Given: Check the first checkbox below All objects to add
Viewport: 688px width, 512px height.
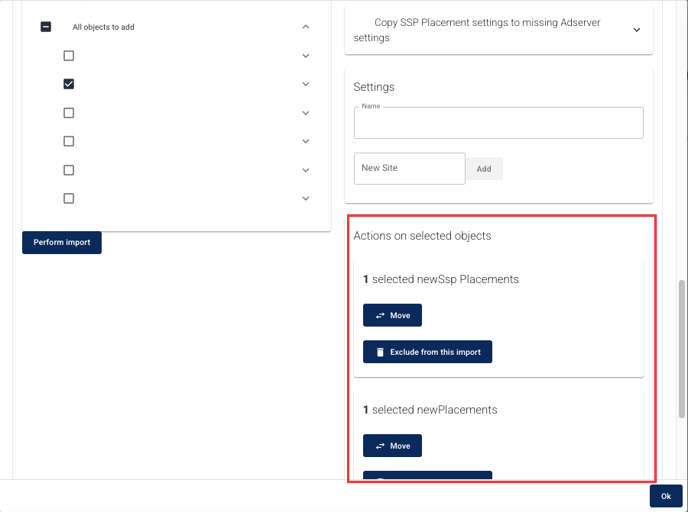Looking at the screenshot, I should 69,56.
